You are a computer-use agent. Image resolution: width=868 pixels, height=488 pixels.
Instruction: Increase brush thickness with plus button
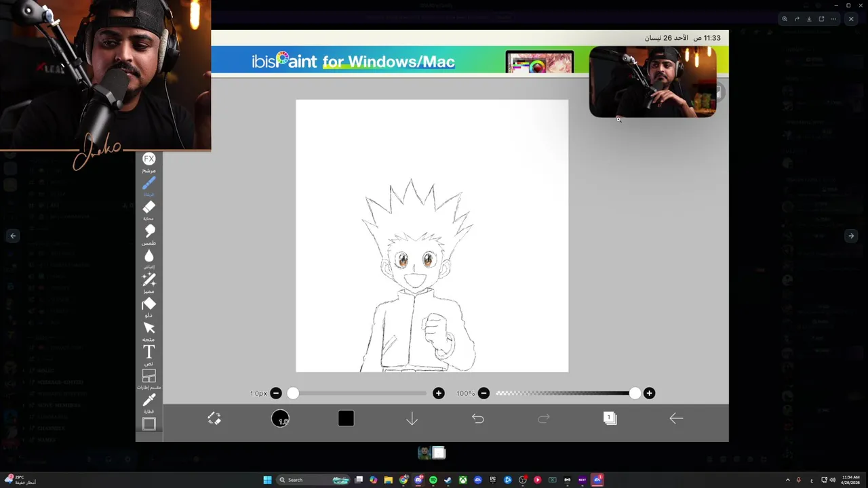pyautogui.click(x=439, y=393)
